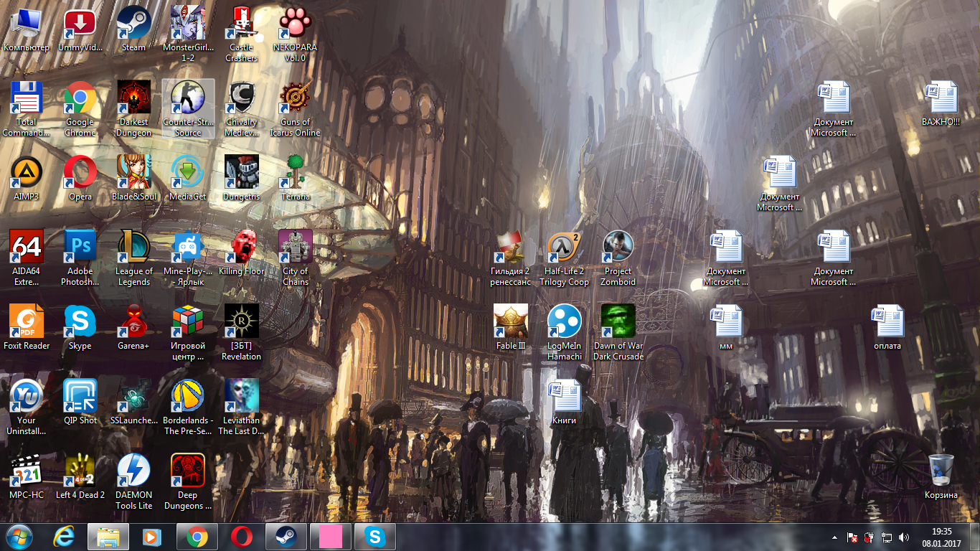Select the ВАЖНО!!! document file

tap(941, 105)
